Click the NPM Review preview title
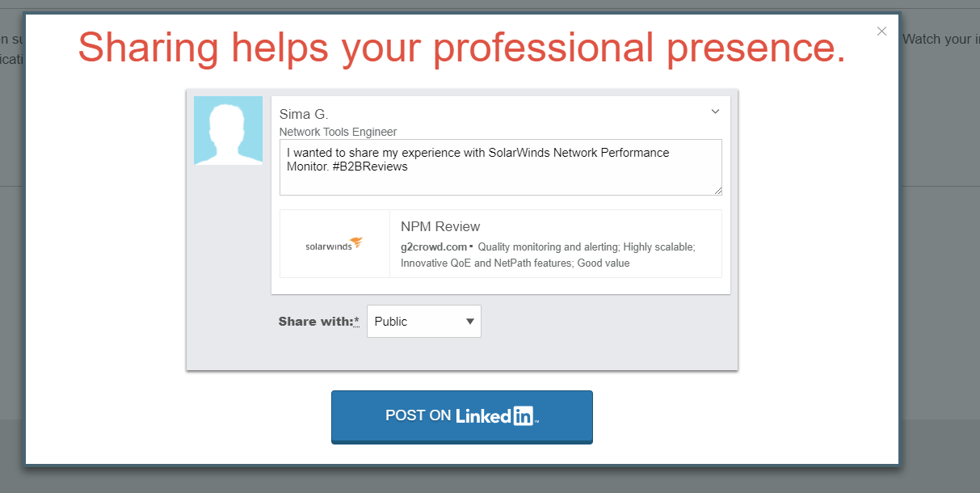980x493 pixels. tap(440, 226)
